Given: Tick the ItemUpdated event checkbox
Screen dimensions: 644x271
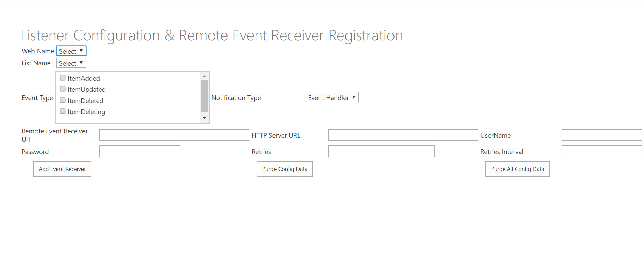Looking at the screenshot, I should click(x=63, y=89).
